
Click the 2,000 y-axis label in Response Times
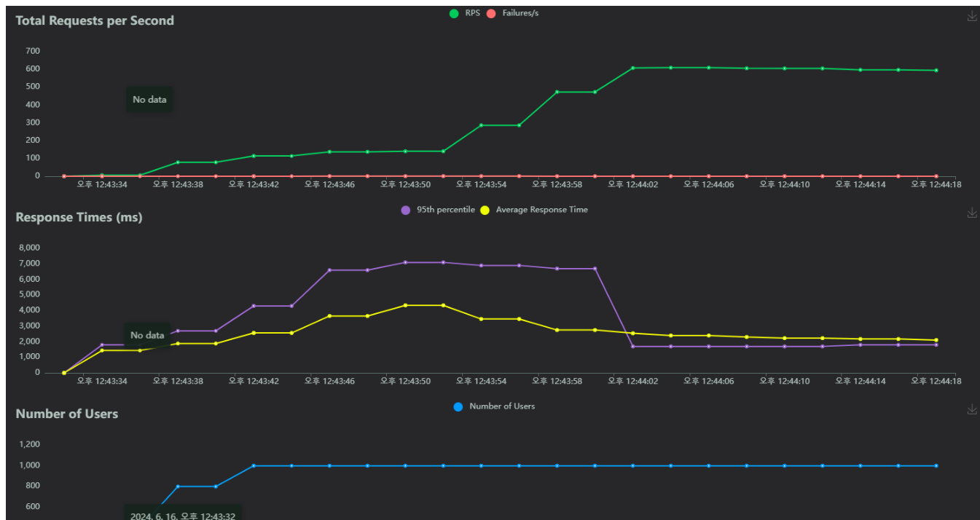tap(28, 342)
